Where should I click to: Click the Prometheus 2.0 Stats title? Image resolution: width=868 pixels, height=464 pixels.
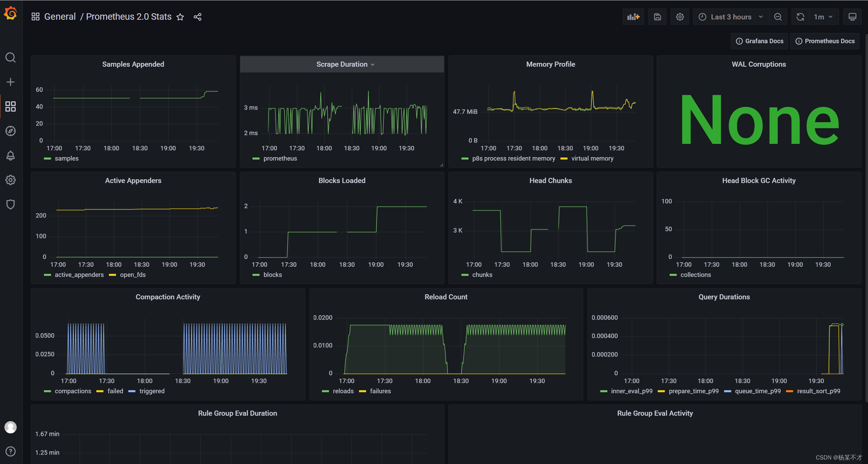[129, 17]
